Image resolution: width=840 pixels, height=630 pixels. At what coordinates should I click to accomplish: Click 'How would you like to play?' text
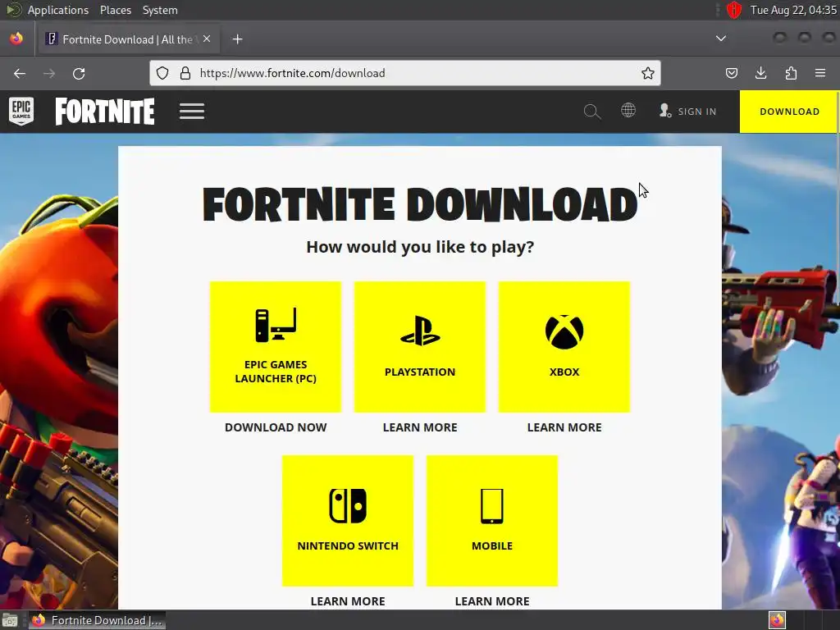[x=420, y=247]
